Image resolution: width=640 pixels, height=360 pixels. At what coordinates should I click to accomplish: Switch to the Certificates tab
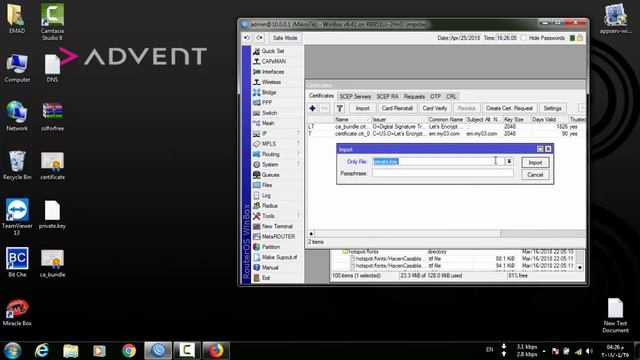click(x=321, y=96)
